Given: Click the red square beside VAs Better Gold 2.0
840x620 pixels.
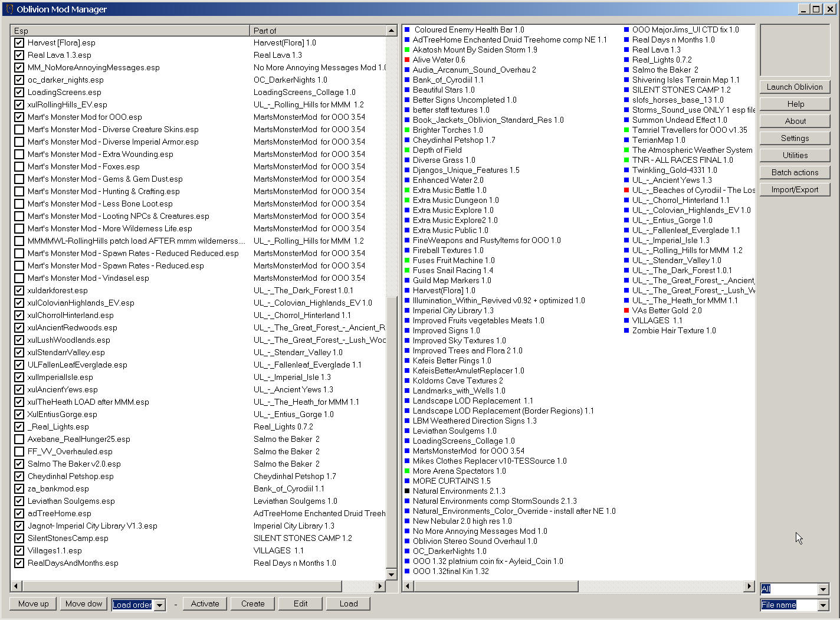Looking at the screenshot, I should click(x=626, y=310).
